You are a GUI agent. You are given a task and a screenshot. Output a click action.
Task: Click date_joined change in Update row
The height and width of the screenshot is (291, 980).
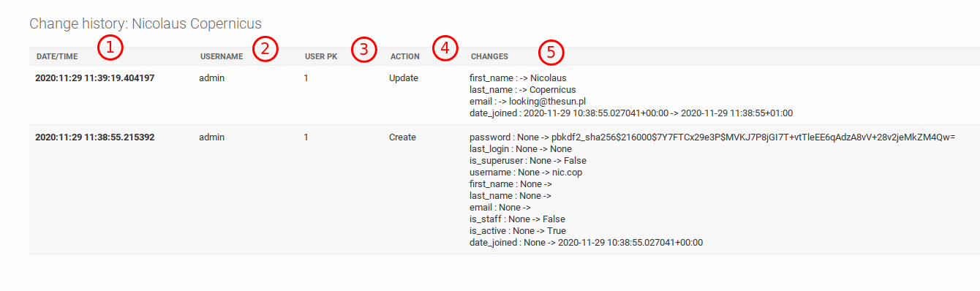631,113
